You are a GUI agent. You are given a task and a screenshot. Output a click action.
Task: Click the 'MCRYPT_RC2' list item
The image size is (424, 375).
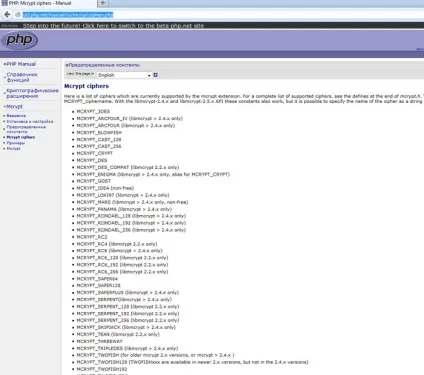(x=92, y=237)
